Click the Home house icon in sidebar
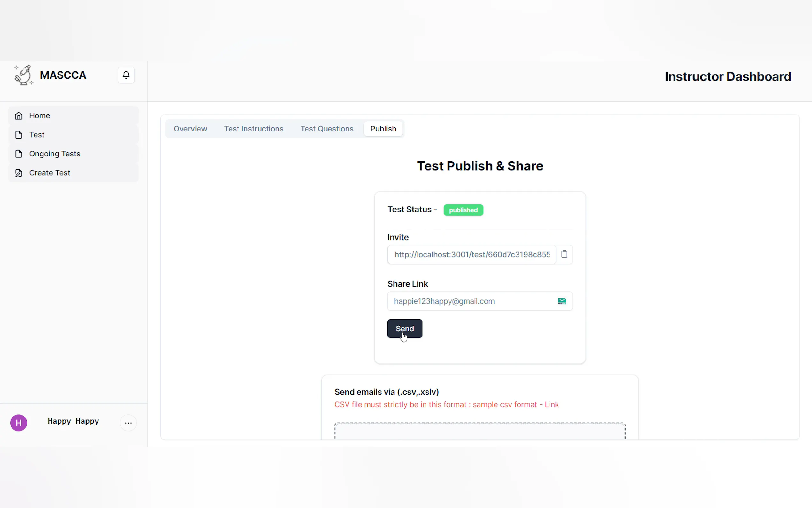This screenshot has width=812, height=508. tap(19, 115)
